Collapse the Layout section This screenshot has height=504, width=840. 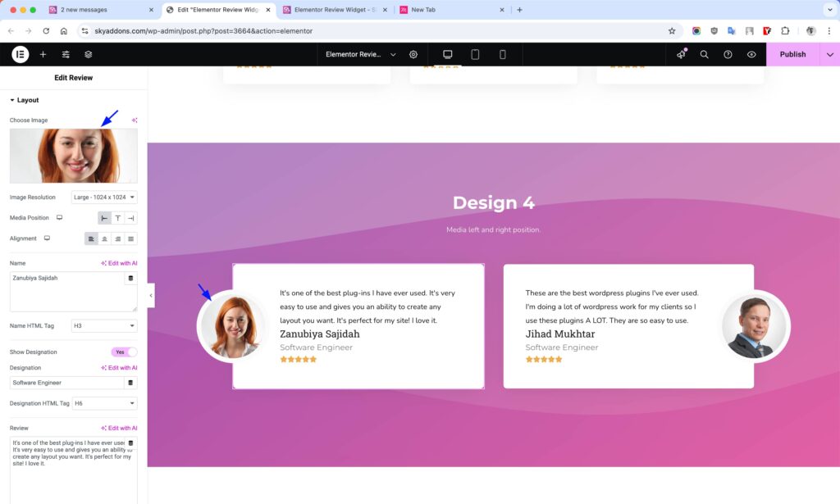coord(24,100)
